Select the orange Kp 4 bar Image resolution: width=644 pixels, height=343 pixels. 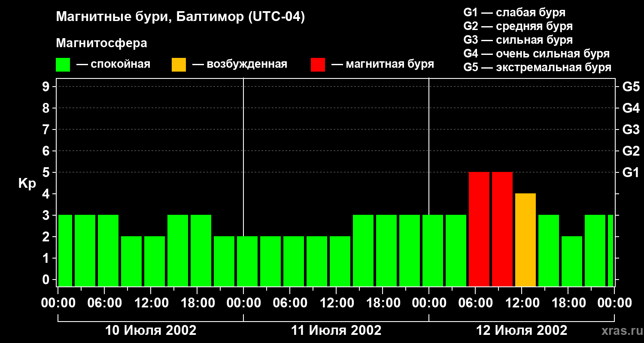click(526, 240)
